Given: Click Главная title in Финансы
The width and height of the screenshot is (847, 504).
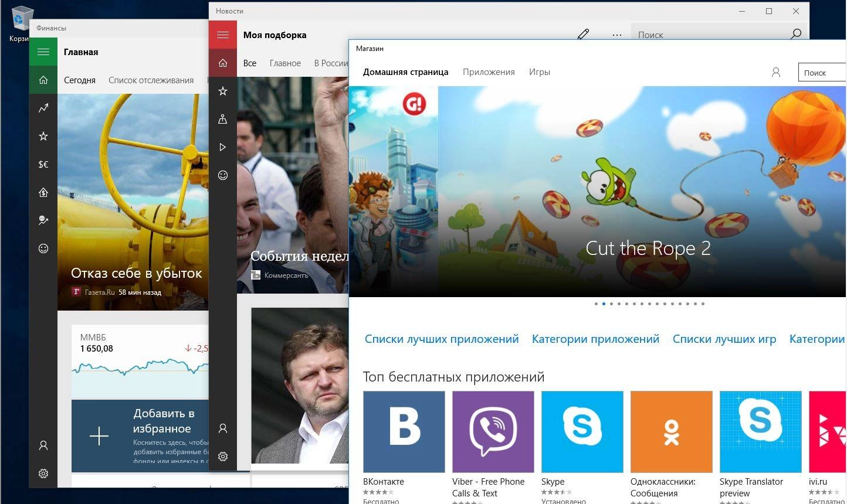Looking at the screenshot, I should pos(81,52).
